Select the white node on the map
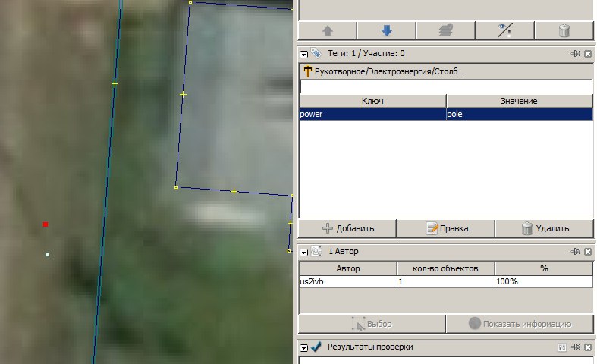The image size is (597, 364). 48,255
